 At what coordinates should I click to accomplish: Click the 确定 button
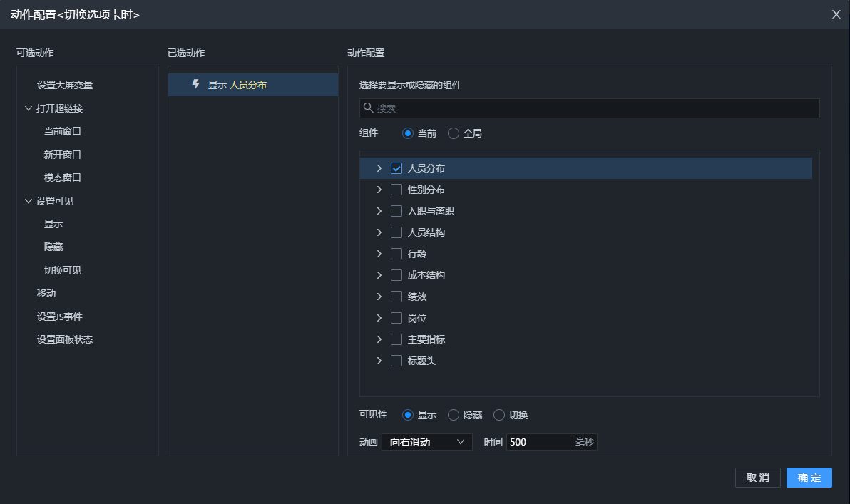(x=809, y=478)
